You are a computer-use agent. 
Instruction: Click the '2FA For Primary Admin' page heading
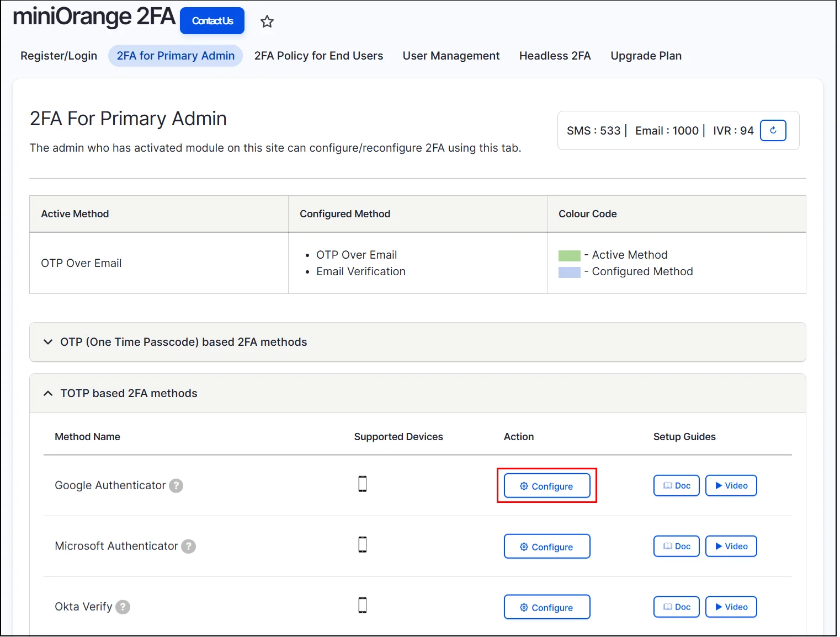[128, 119]
